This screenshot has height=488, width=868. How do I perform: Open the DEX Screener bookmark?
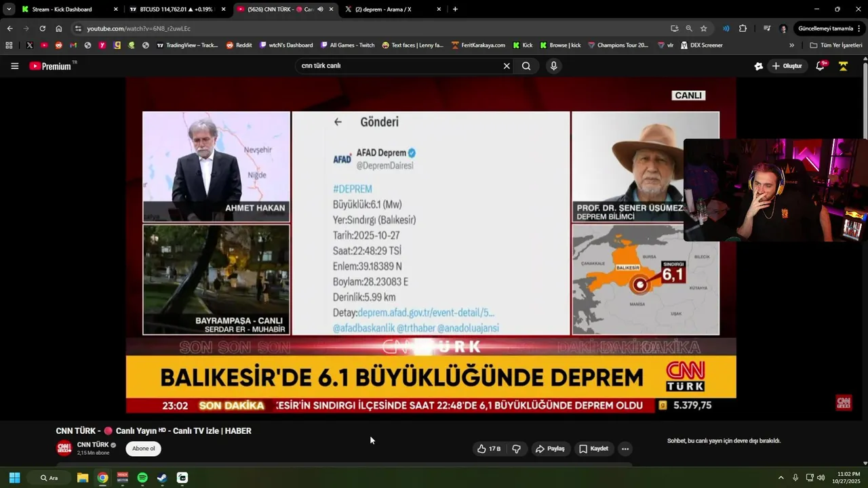pyautogui.click(x=701, y=45)
